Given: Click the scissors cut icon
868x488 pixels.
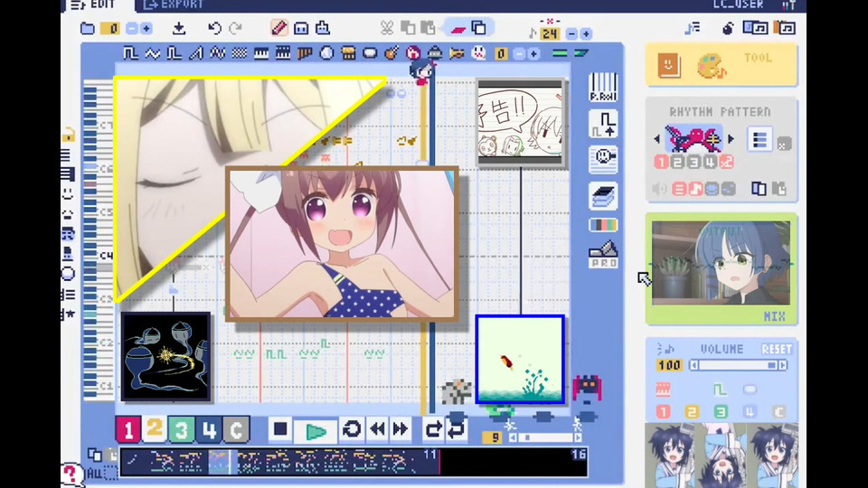Looking at the screenshot, I should pyautogui.click(x=386, y=28).
